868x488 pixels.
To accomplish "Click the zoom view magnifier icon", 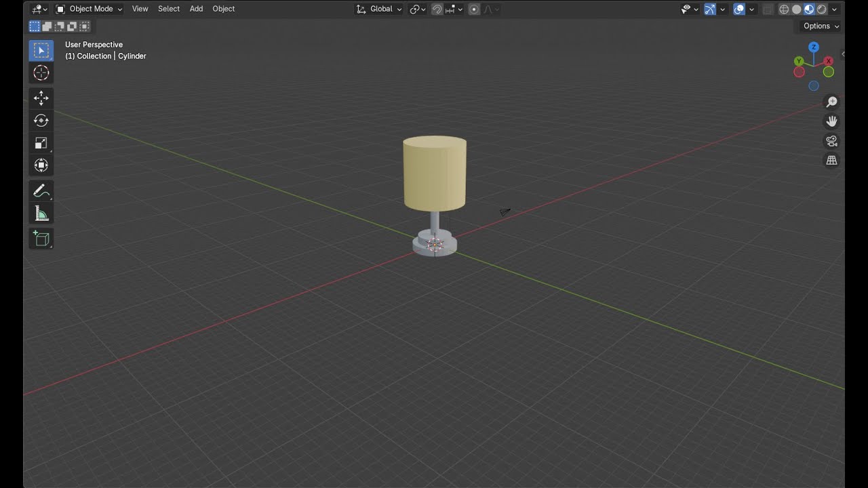I will coord(831,102).
